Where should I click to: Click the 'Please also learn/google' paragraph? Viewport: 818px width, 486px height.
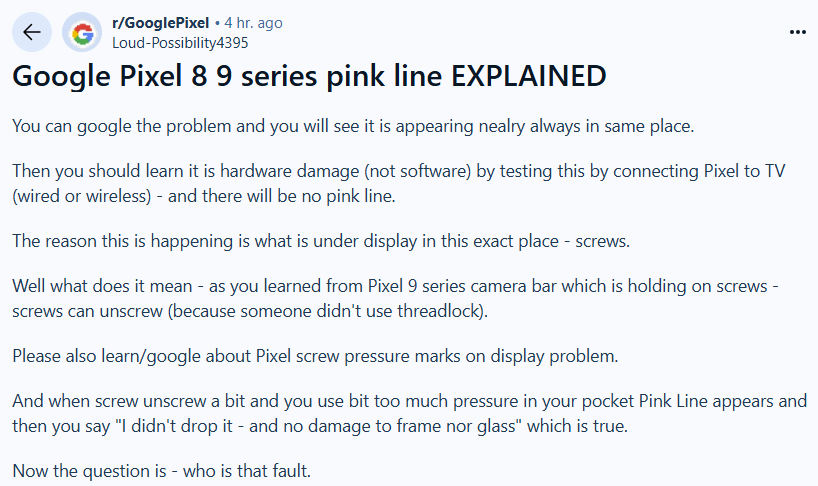315,356
